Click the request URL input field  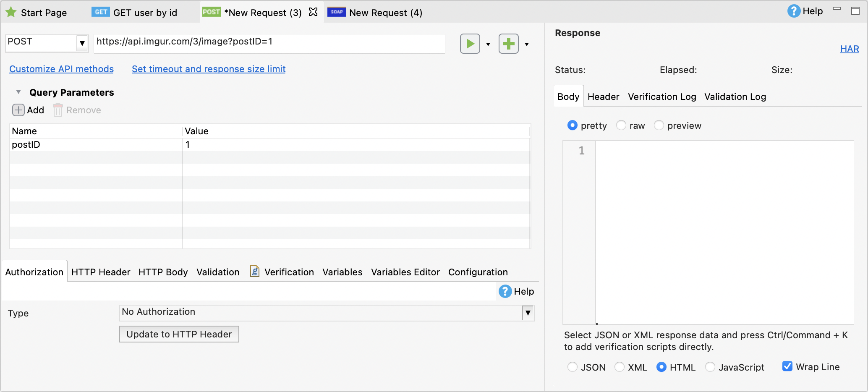[x=269, y=43]
